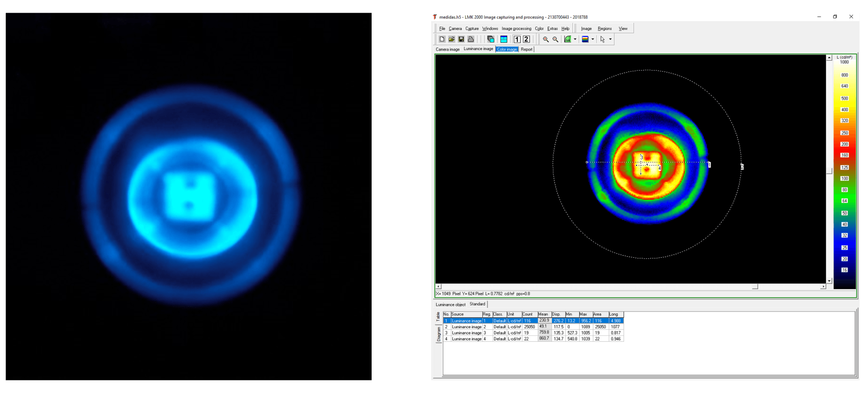The width and height of the screenshot is (868, 407).
Task: Open the vertical Diagram tab
Action: point(438,334)
